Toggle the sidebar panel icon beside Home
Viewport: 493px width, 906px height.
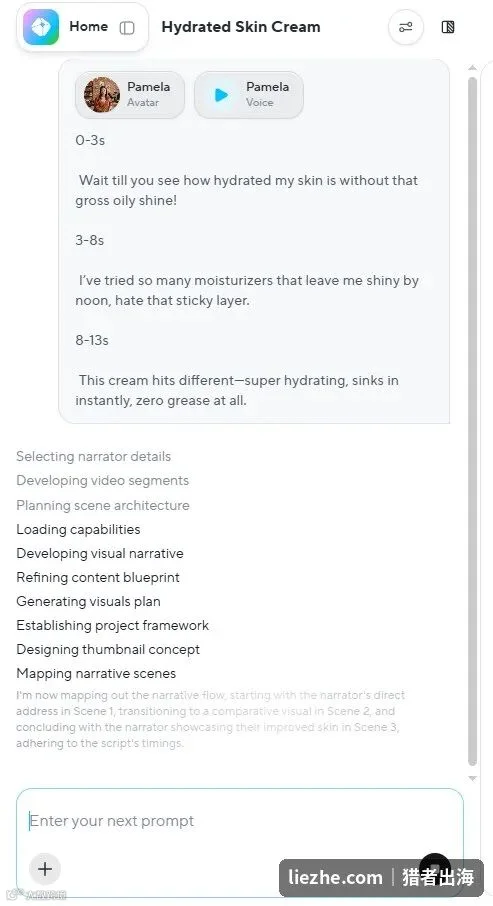coord(127,28)
